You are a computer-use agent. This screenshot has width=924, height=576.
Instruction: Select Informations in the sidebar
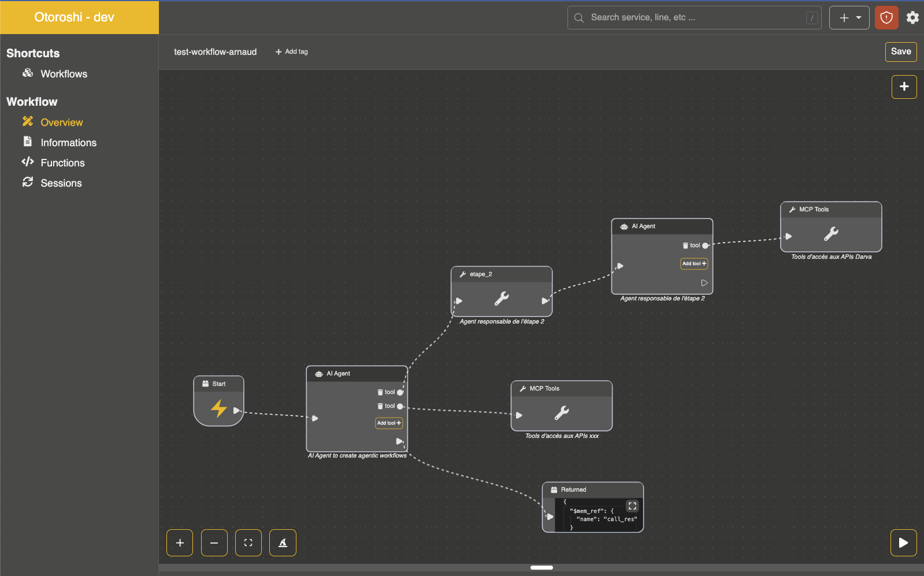(x=68, y=143)
